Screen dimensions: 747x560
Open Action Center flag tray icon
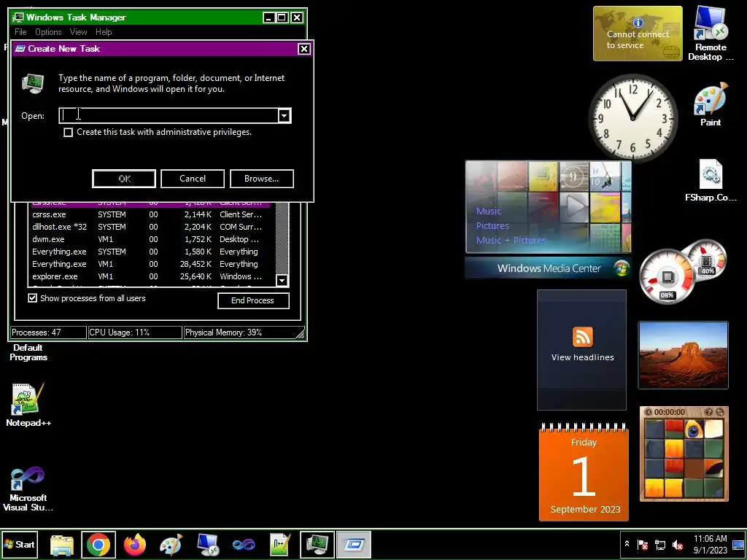(x=642, y=544)
